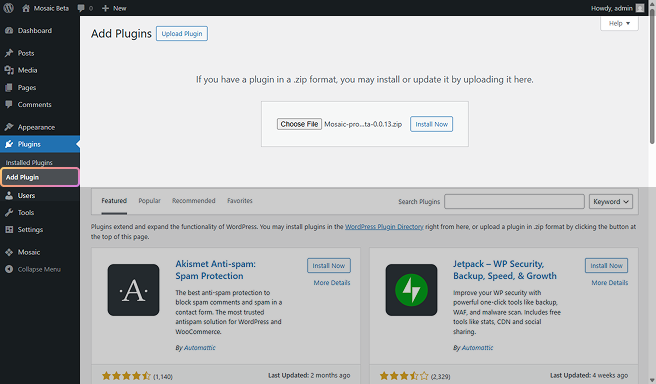Install the Jetpack plugin
The image size is (656, 384).
(606, 266)
